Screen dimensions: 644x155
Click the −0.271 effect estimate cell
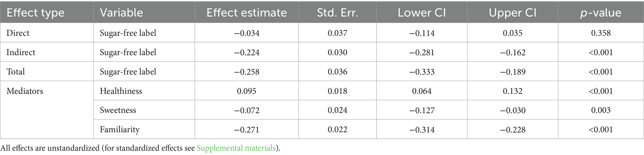tap(246, 129)
